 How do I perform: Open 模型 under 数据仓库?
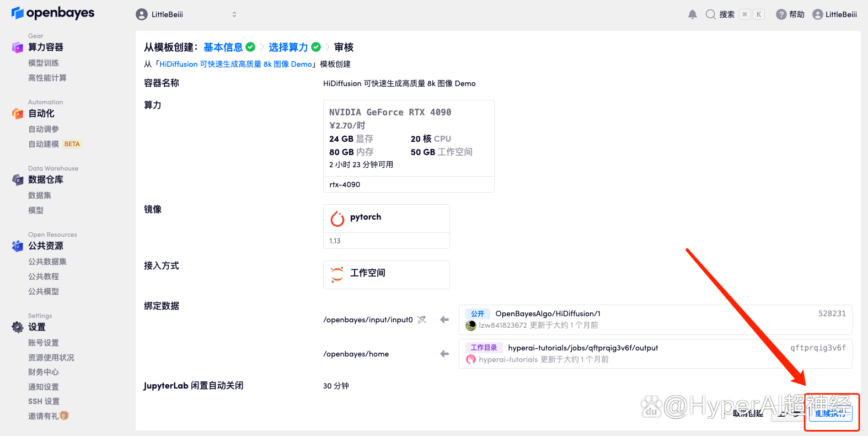pos(36,210)
